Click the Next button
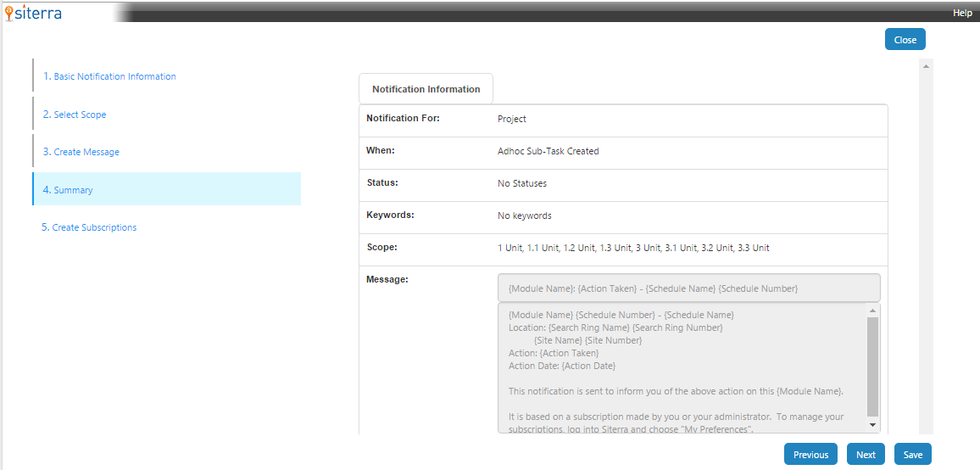 coord(866,455)
